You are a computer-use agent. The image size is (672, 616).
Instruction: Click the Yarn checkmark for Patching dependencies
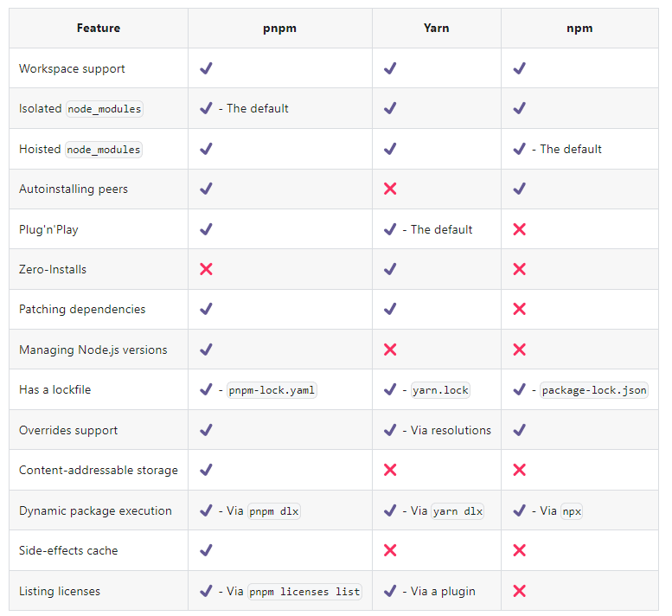coord(390,309)
